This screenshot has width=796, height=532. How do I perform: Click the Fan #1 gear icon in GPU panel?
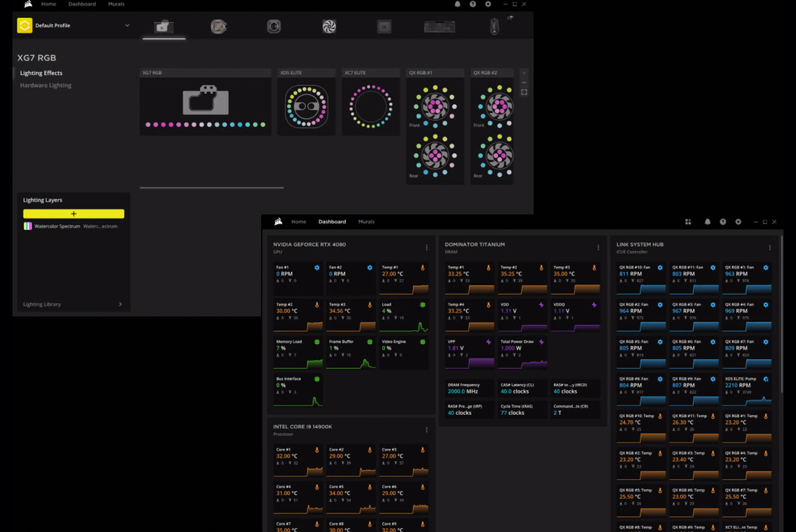click(x=317, y=268)
